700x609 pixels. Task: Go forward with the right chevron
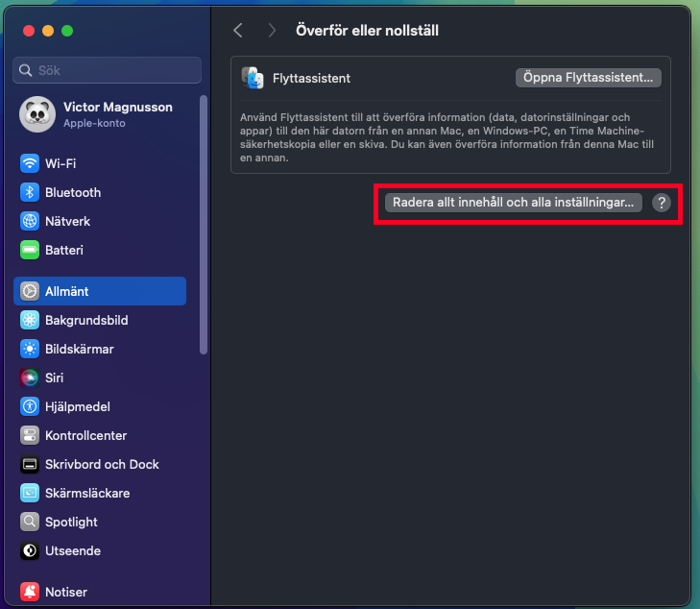coord(272,31)
